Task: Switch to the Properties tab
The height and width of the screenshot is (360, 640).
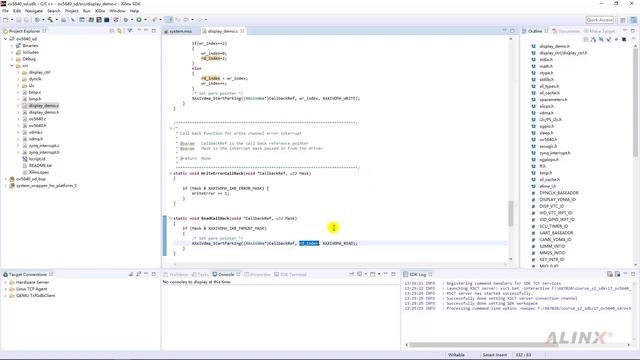Action: (x=257, y=274)
